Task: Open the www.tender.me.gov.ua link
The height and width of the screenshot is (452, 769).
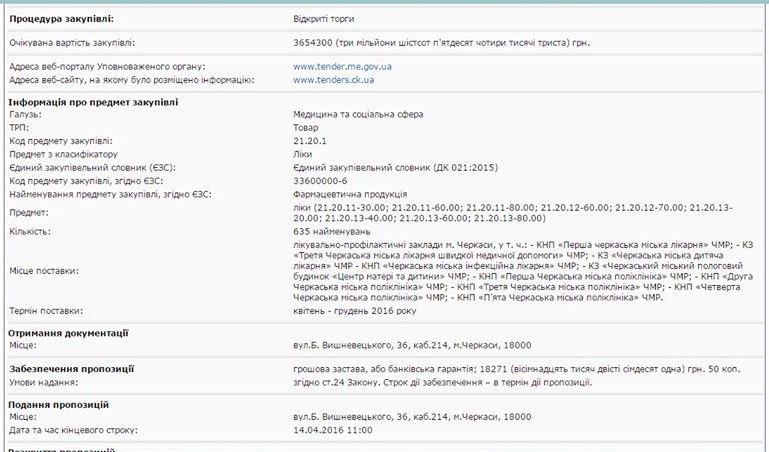Action: click(x=342, y=67)
